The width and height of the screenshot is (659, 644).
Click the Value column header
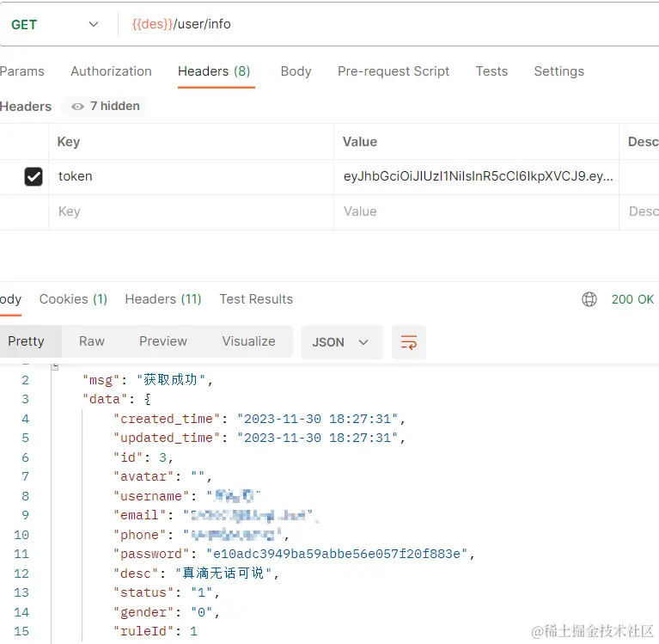(x=360, y=142)
